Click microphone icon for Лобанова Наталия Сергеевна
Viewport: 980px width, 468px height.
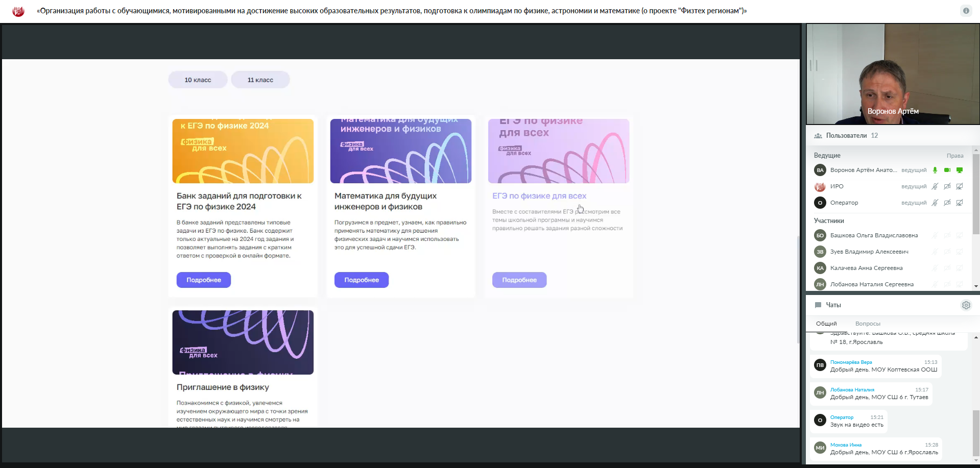click(935, 285)
